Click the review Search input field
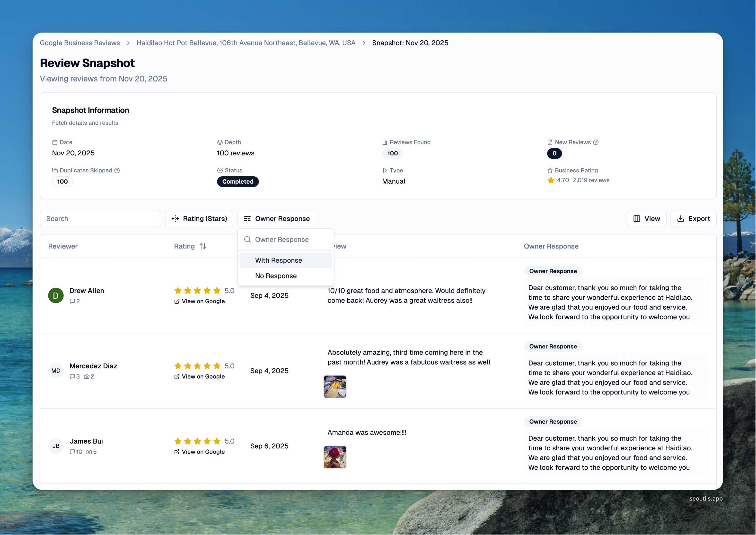Screen dimensions: 756x535 pyautogui.click(x=100, y=219)
